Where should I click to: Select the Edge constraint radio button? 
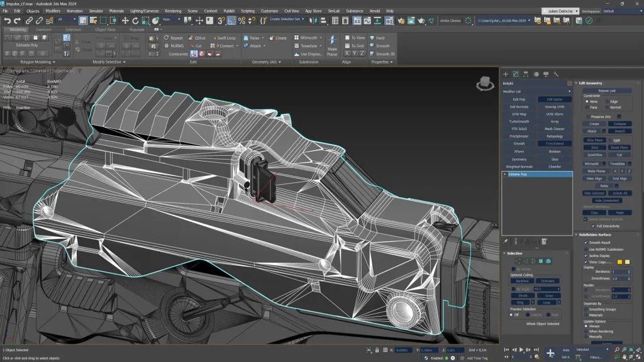(x=606, y=101)
